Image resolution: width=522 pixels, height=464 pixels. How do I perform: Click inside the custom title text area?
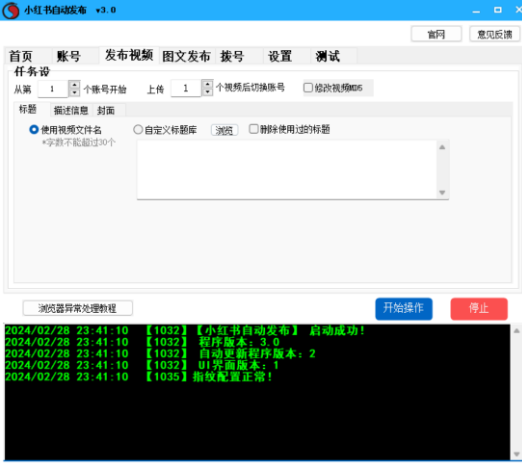click(287, 170)
